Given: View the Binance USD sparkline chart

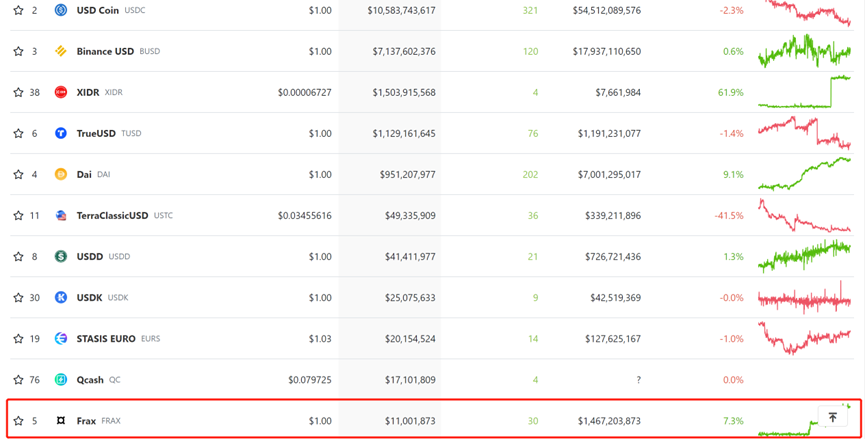Looking at the screenshot, I should pos(805,51).
